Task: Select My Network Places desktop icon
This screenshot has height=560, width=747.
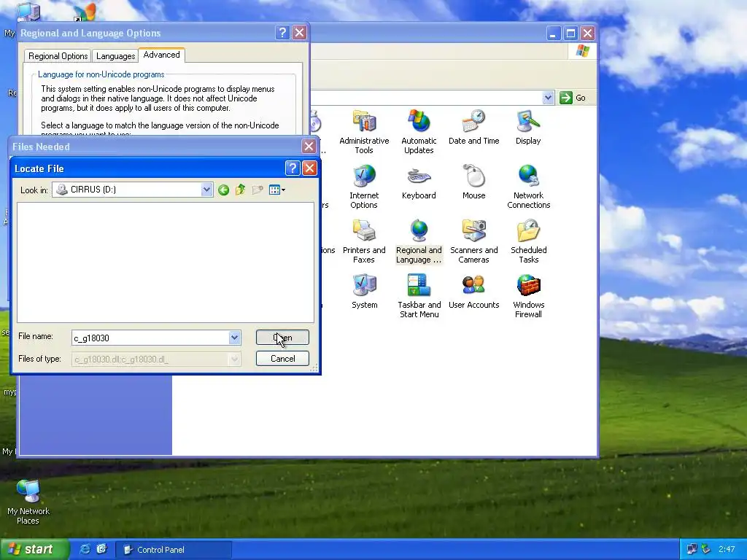Action: tap(28, 502)
